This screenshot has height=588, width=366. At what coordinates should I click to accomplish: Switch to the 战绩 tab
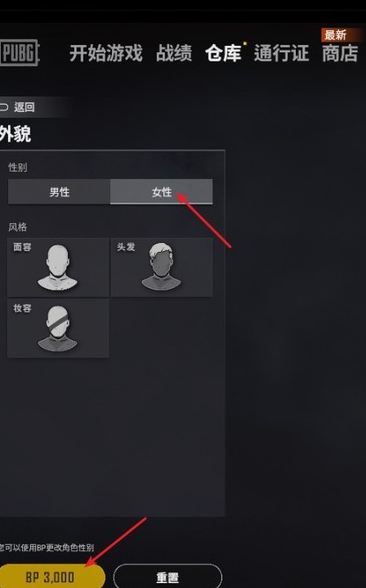174,53
